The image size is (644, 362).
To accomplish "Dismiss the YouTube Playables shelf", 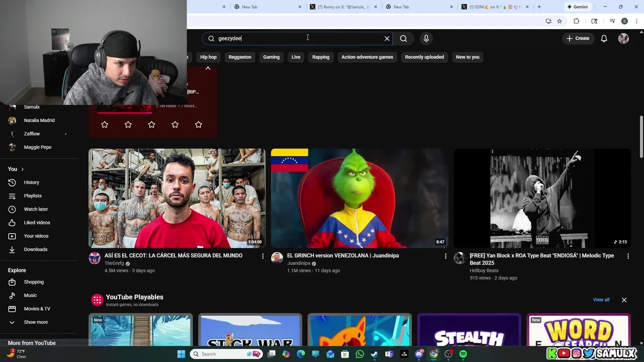I will [624, 300].
